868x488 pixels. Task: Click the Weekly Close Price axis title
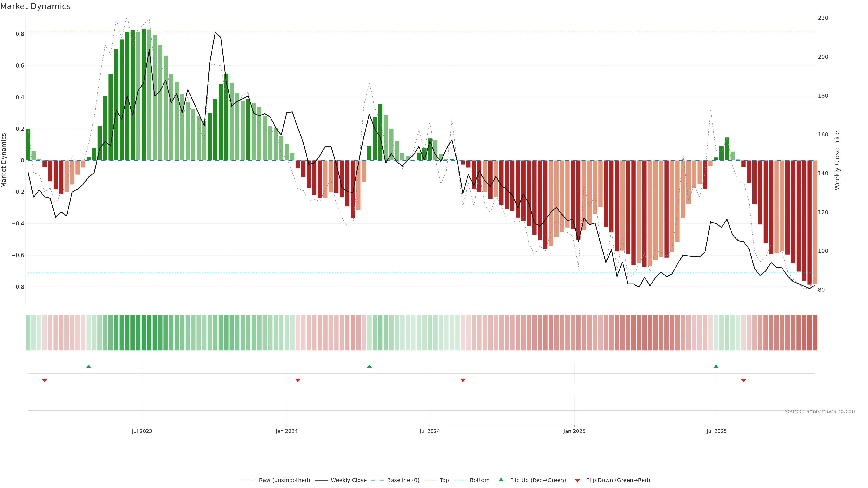[837, 160]
